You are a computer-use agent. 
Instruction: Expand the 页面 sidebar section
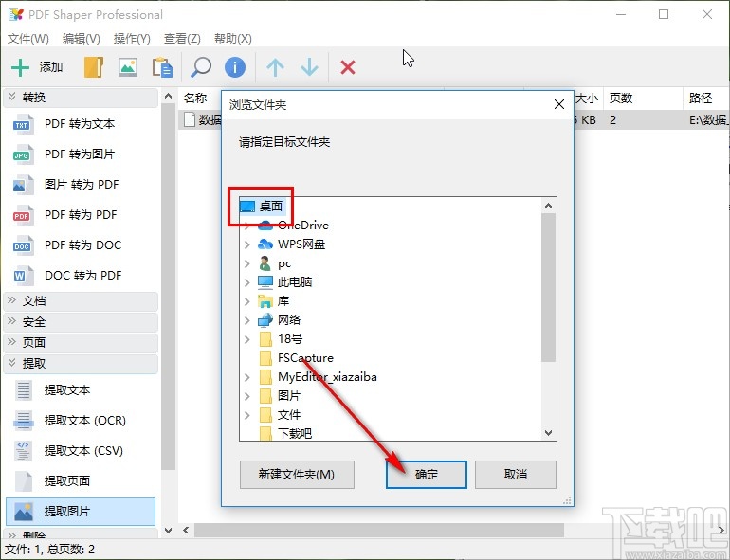80,343
